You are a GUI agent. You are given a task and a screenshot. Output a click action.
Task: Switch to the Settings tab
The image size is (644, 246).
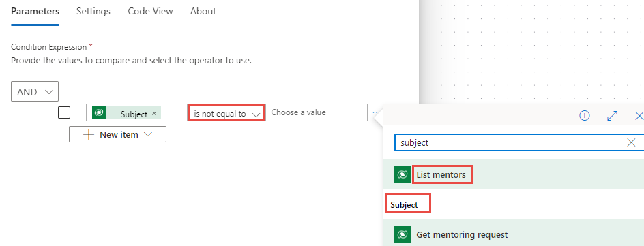point(93,11)
